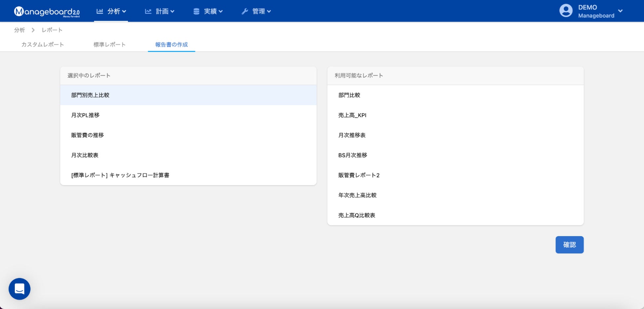Open the chat support bubble

pos(19,289)
